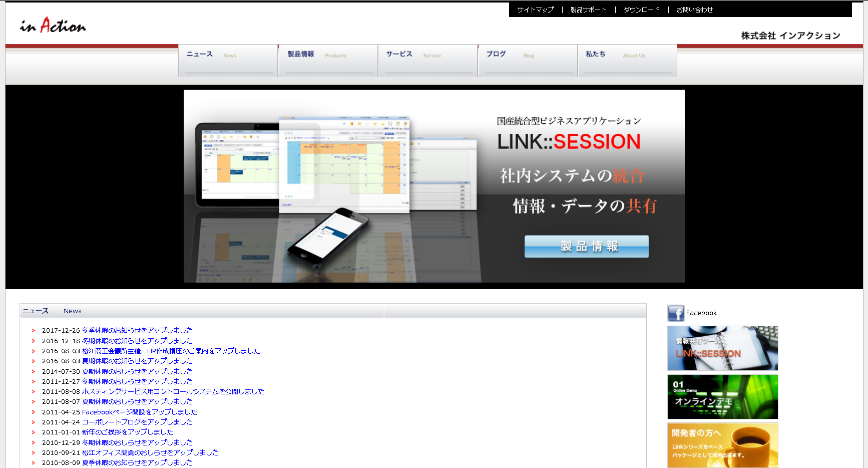Viewport: 868px width, 468px height.
Task: Open the ホスティングサービス用コントロールシステム news link
Action: (x=173, y=392)
